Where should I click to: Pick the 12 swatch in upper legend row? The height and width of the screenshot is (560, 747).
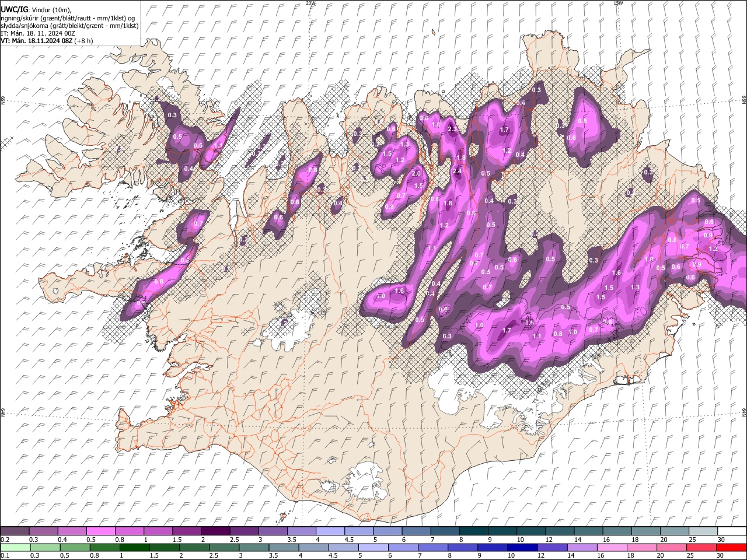(560, 531)
